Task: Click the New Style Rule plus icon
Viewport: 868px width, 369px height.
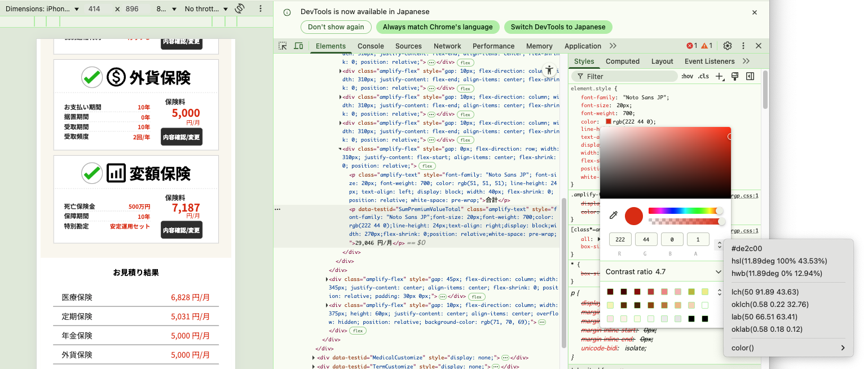Action: click(719, 76)
